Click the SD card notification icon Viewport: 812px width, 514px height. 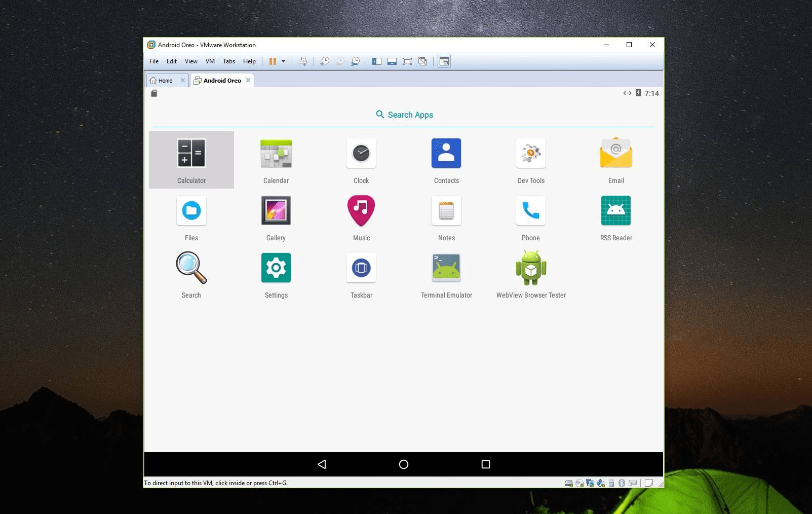(154, 93)
